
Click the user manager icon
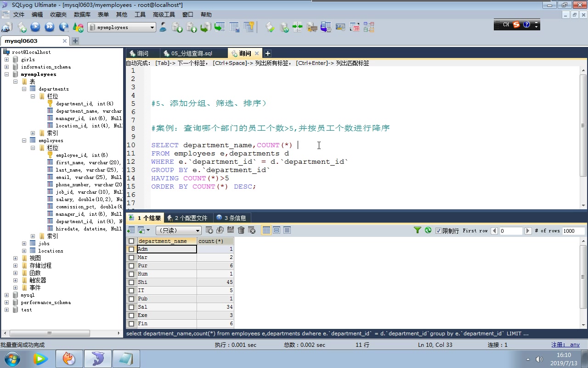click(163, 27)
